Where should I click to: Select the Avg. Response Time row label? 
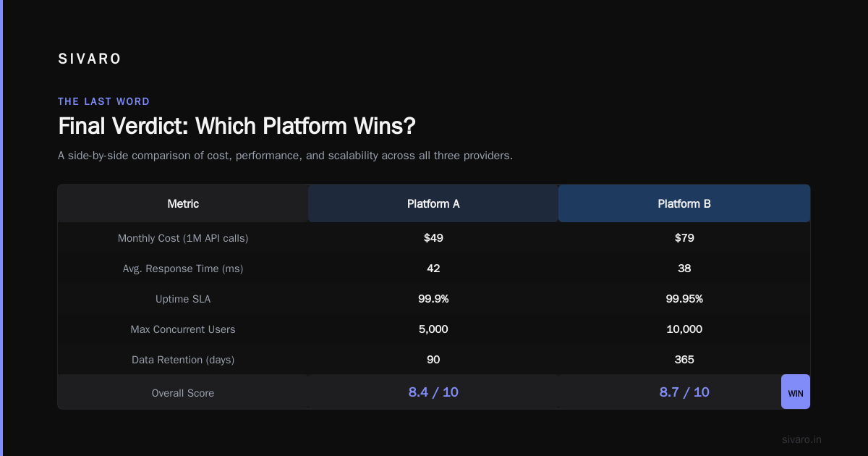[183, 269]
